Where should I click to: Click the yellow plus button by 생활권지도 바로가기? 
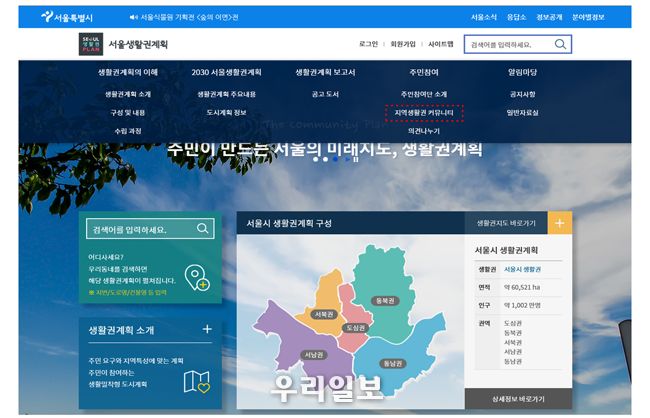coord(560,223)
